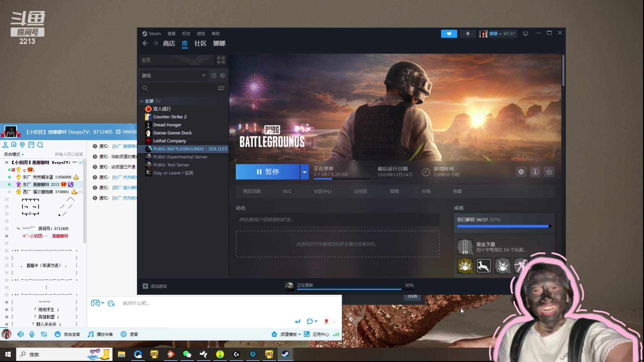Search channel with magnifier icon

(40, 145)
